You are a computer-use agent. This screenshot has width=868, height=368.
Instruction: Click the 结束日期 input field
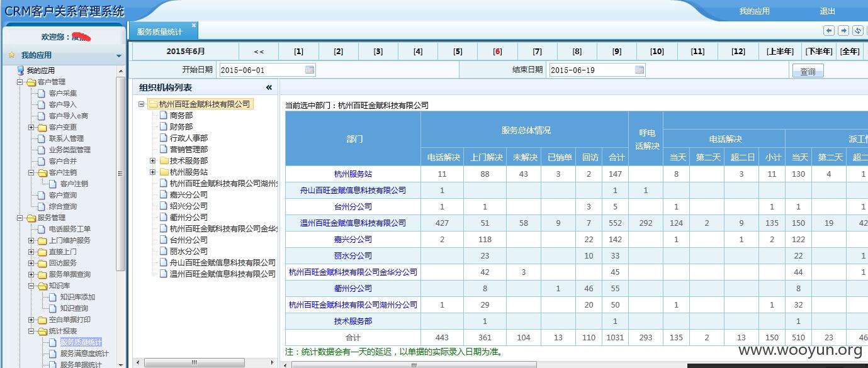(x=597, y=70)
